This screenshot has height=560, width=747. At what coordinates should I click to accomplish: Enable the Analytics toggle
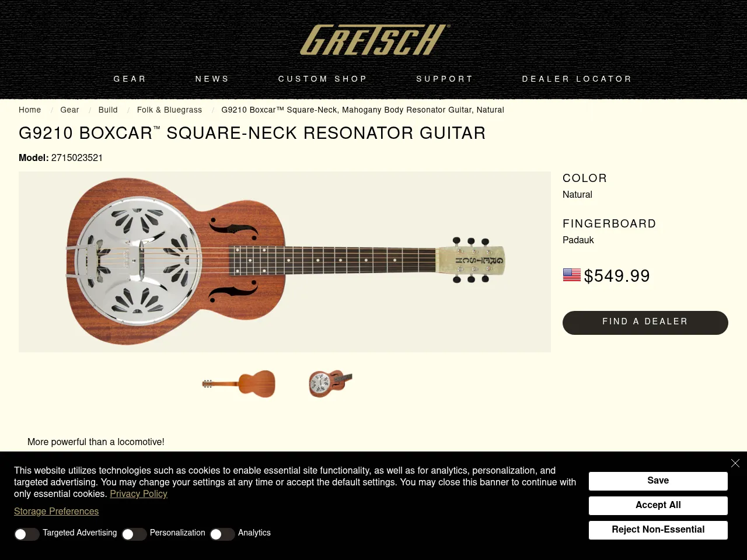222,534
